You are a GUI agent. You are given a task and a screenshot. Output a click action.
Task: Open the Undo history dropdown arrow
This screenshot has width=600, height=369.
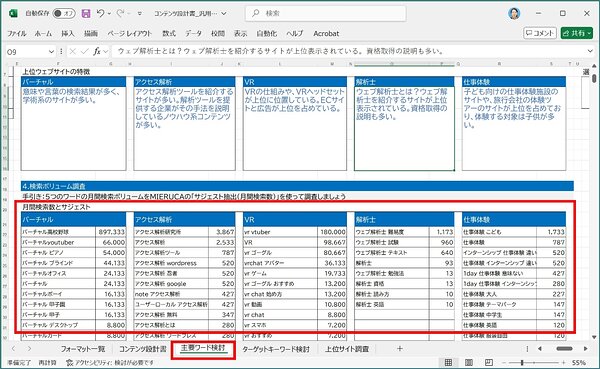tap(109, 14)
